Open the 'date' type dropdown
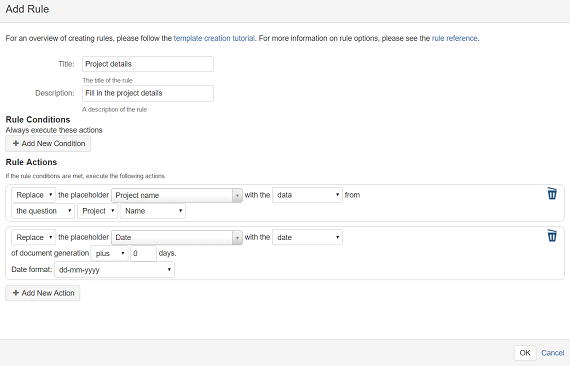 click(307, 237)
